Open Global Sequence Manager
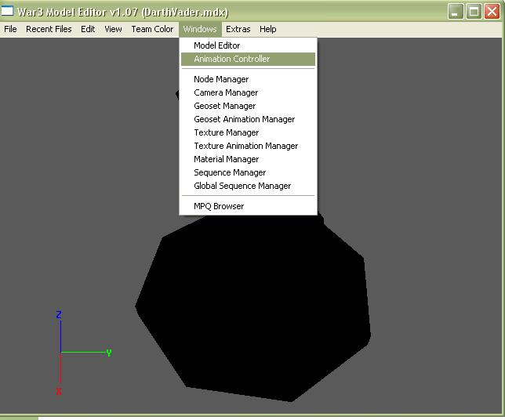505x420 pixels. pyautogui.click(x=248, y=186)
